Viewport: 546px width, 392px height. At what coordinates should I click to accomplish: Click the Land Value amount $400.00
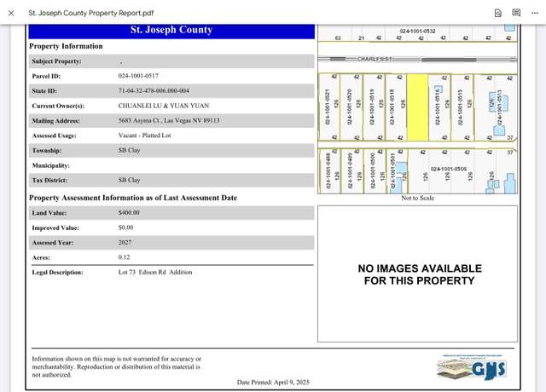129,212
